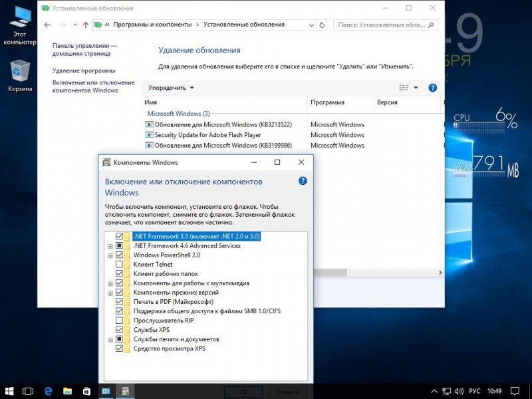The width and height of the screenshot is (532, 399).
Task: Click Программы и компоненты breadcrumb
Action: (152, 25)
